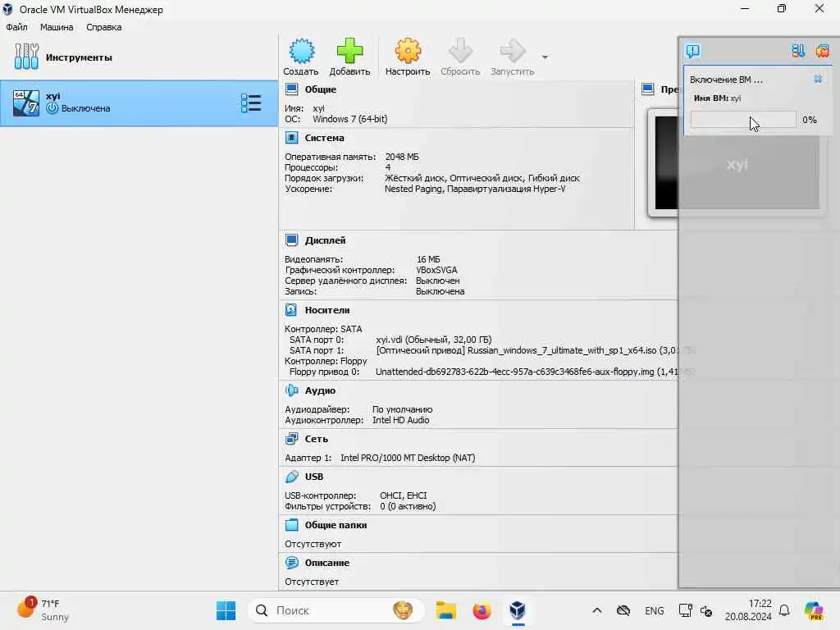840x630 pixels.
Task: Click the Intel HD Audio controller value
Action: [x=400, y=420]
